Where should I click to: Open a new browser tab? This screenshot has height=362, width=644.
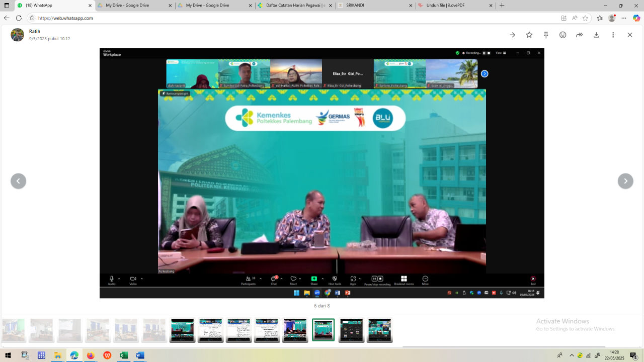[502, 6]
